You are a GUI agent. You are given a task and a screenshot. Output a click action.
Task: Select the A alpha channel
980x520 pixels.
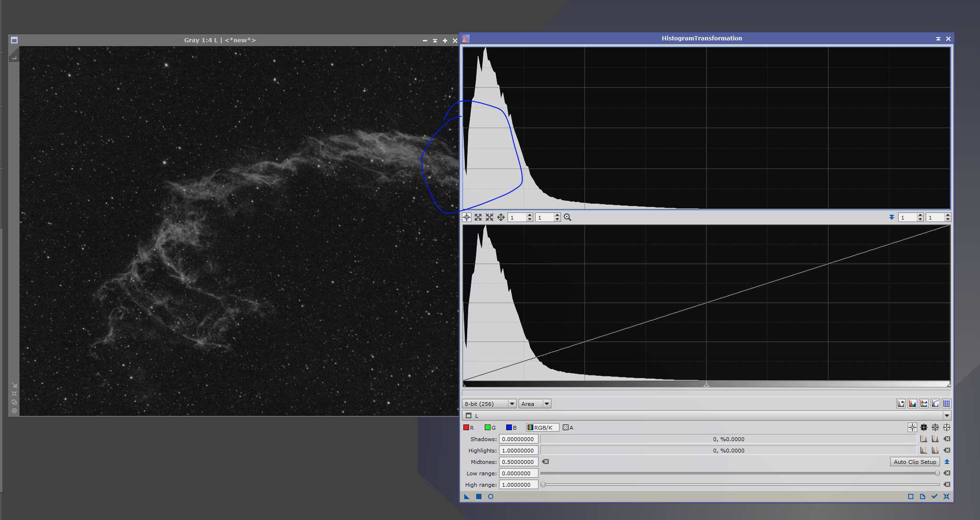tap(568, 427)
